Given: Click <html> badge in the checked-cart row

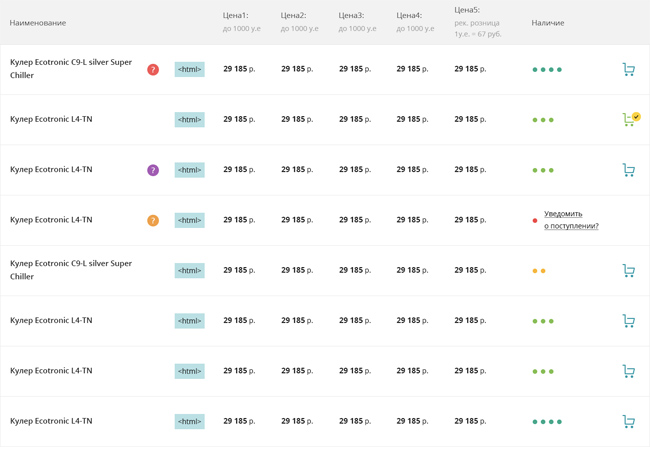Looking at the screenshot, I should pos(189,119).
